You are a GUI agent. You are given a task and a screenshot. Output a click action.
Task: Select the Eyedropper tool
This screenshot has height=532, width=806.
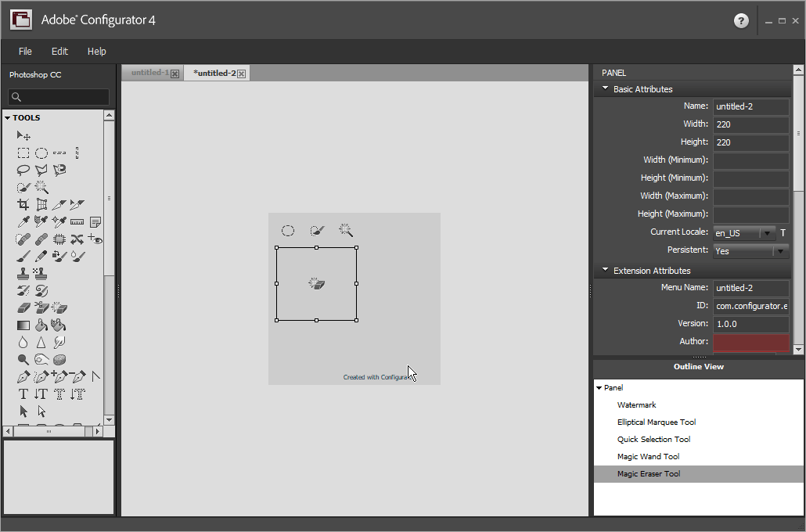pos(23,222)
